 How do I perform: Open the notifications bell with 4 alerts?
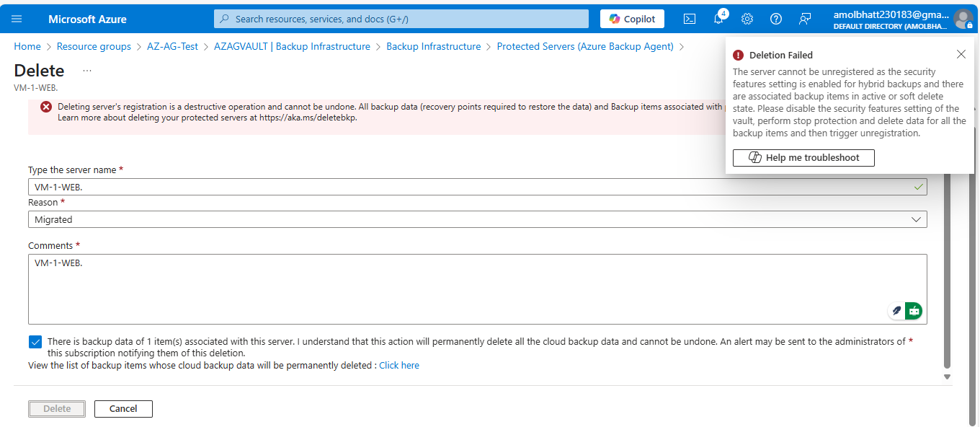(718, 19)
